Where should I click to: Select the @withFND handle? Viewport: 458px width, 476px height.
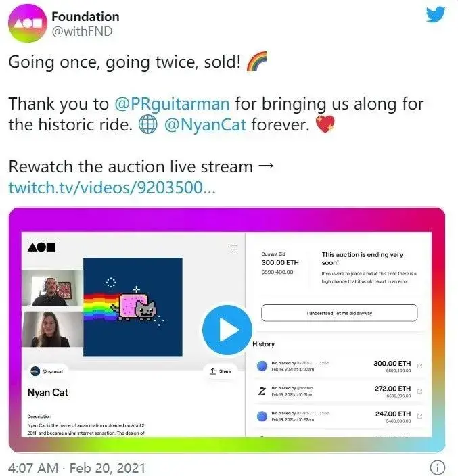click(82, 32)
